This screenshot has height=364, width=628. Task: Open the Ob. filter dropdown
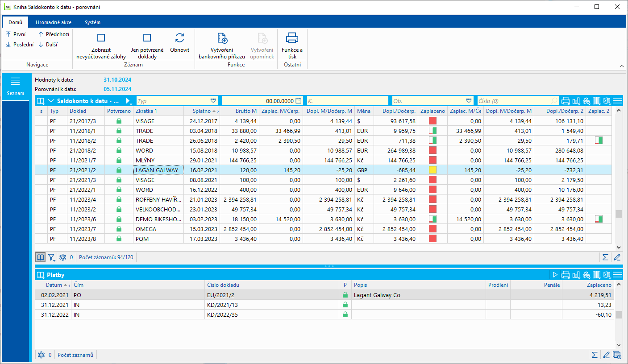click(469, 101)
